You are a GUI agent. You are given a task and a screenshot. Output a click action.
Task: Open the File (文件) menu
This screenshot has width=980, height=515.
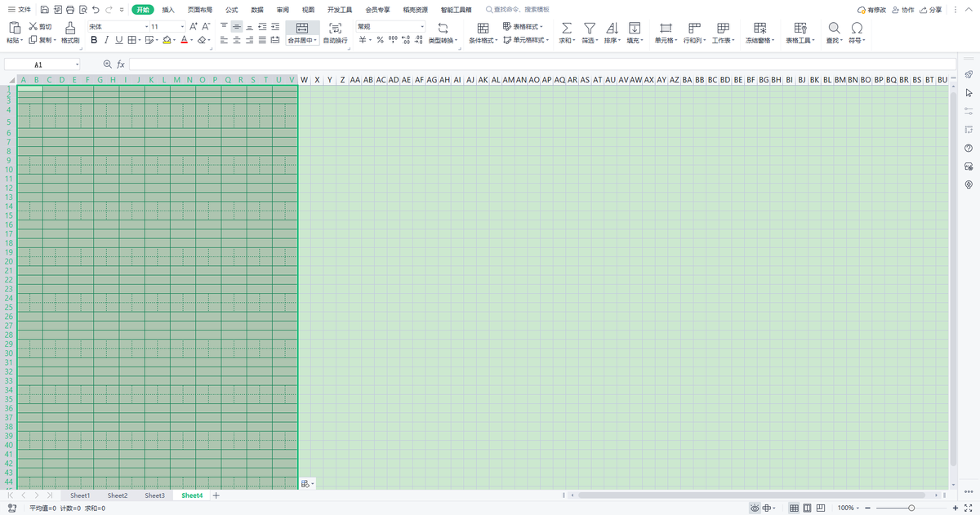pos(19,10)
